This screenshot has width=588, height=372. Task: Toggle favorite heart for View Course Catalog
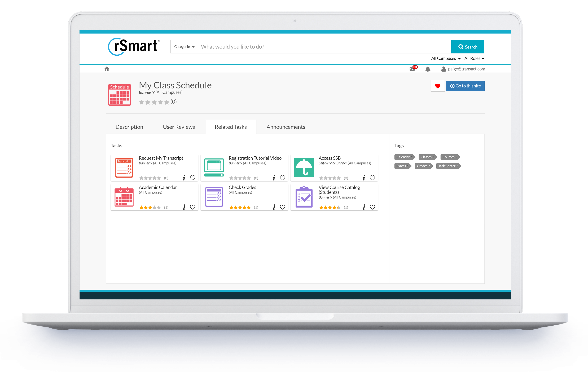[x=372, y=207]
